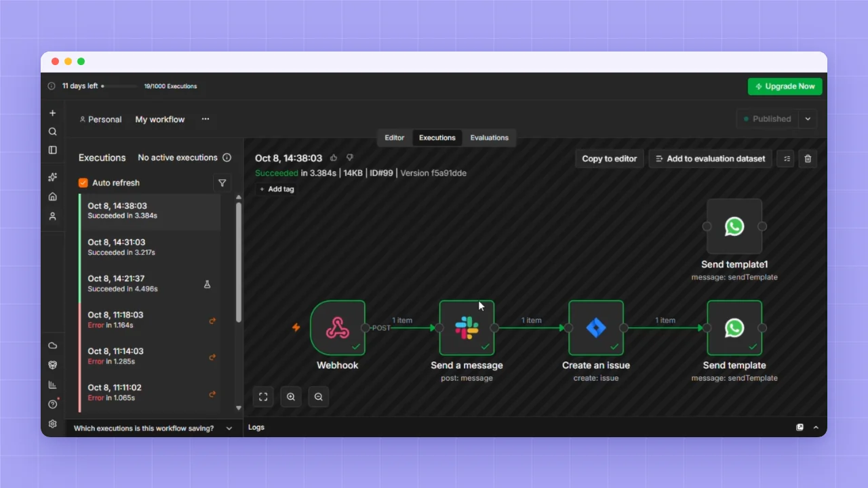Image resolution: width=868 pixels, height=488 pixels.
Task: Open the workflow three-dots menu
Action: pos(205,119)
